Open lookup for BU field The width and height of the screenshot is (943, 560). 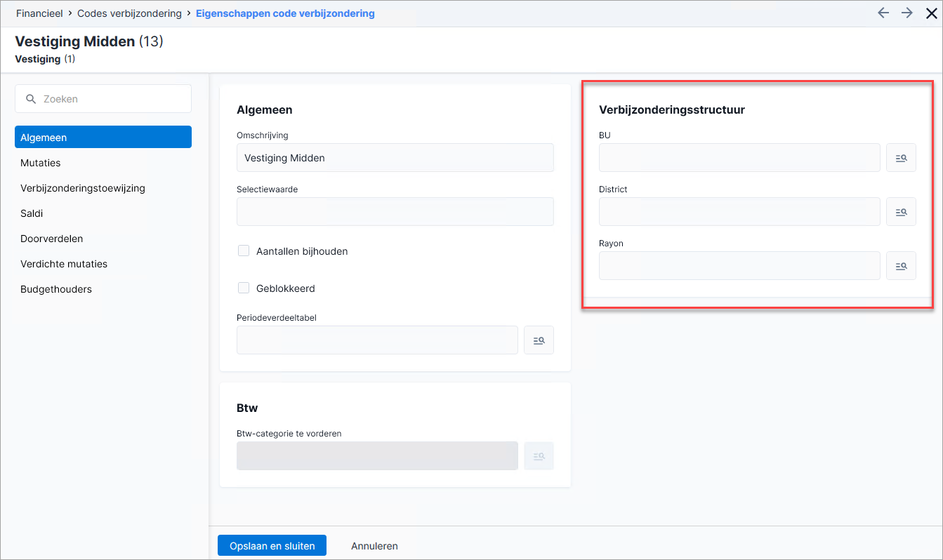(x=901, y=158)
